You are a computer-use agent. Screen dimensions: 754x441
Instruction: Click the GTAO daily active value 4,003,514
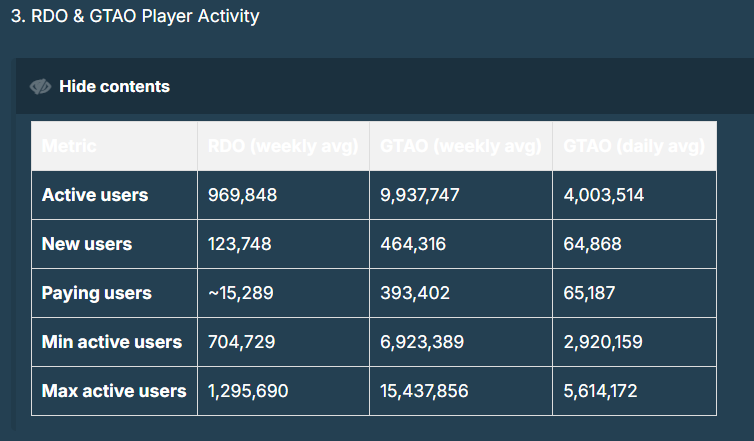pos(603,195)
